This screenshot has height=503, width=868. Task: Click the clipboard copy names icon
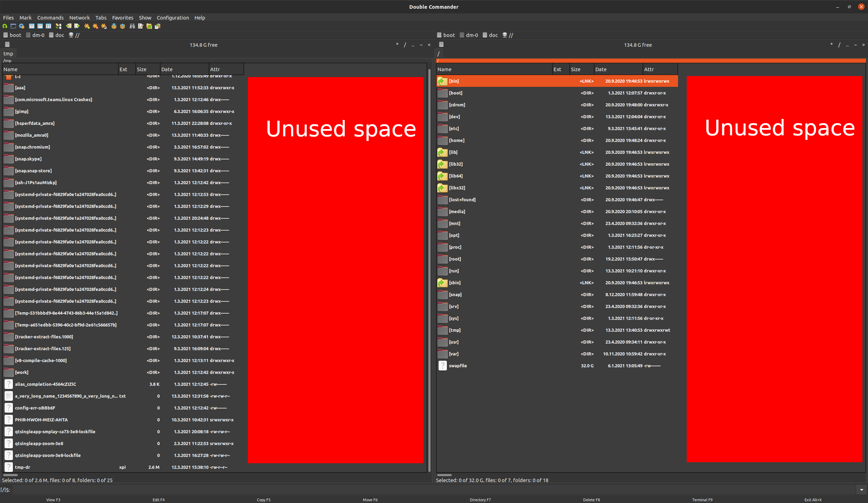coord(158,26)
